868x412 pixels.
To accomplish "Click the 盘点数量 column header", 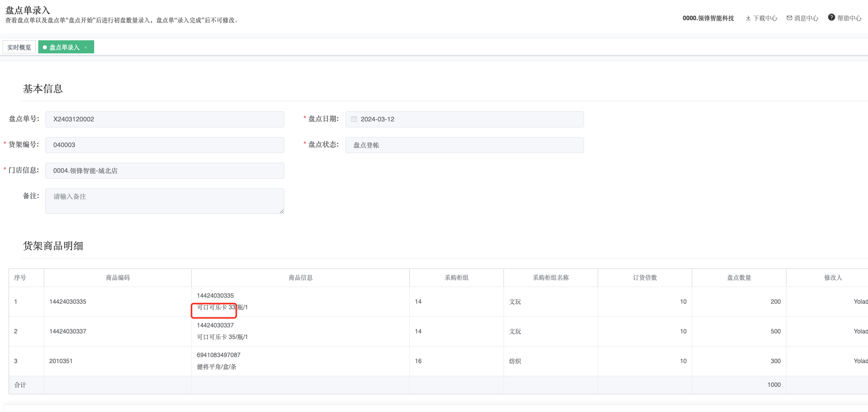I will click(x=739, y=278).
